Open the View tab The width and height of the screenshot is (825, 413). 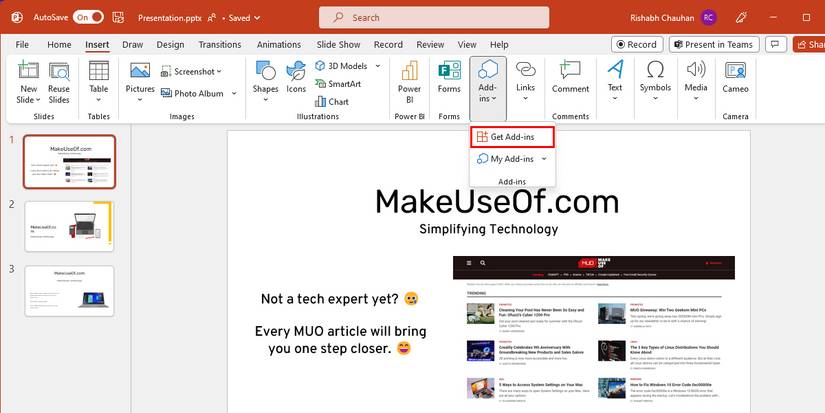click(467, 45)
